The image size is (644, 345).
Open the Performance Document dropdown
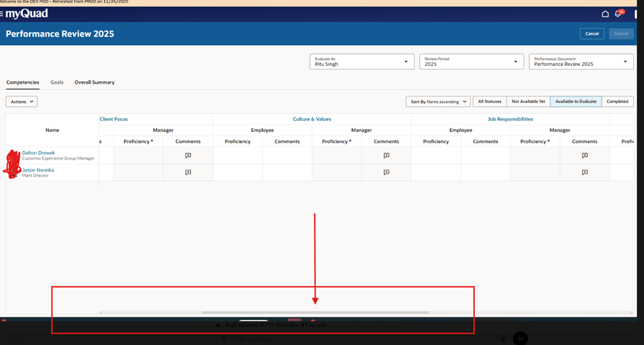[581, 61]
